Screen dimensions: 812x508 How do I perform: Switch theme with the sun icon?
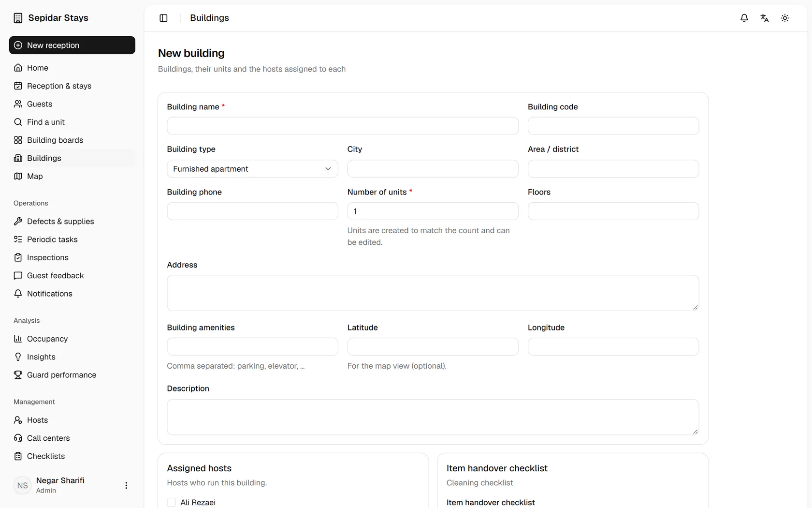click(785, 18)
